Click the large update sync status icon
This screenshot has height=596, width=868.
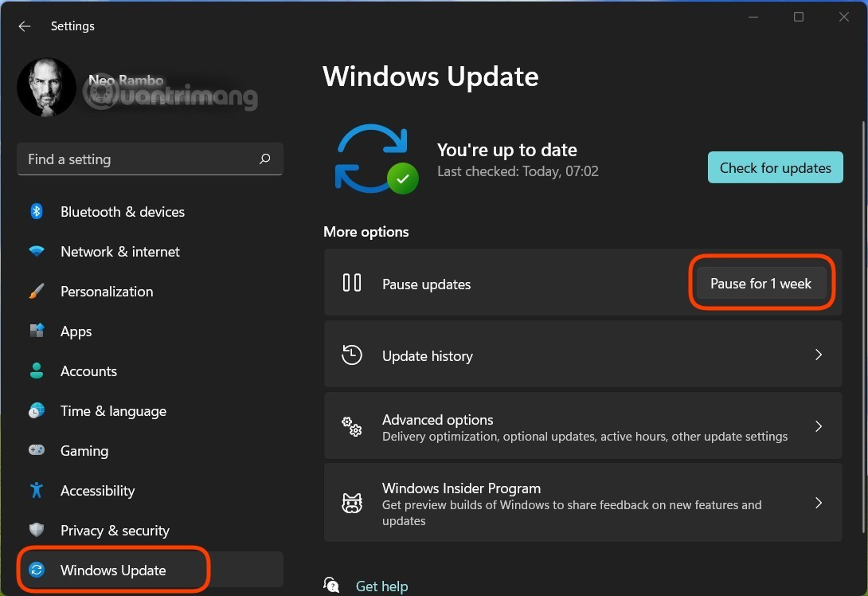375,159
